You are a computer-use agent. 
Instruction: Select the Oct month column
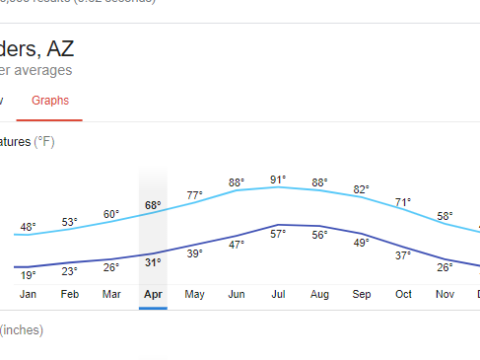click(x=403, y=294)
